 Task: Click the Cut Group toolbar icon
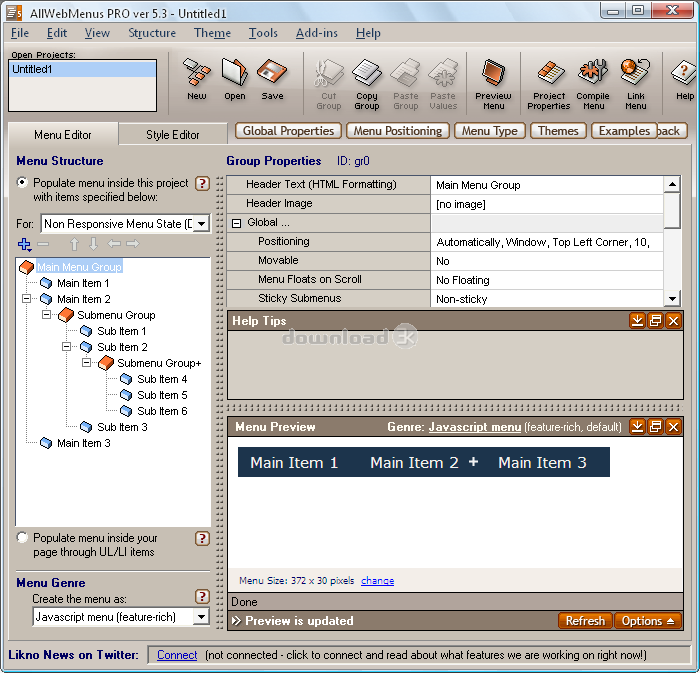(329, 84)
